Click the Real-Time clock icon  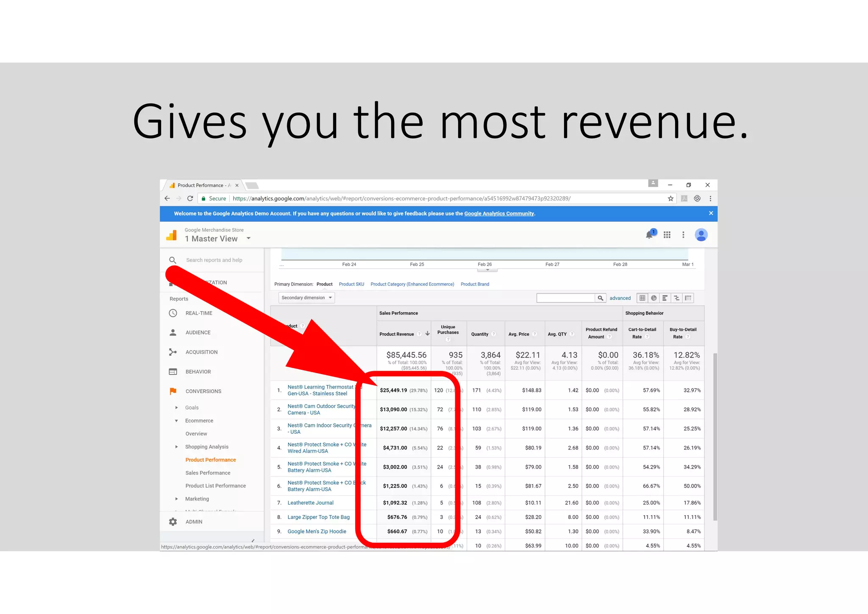173,313
